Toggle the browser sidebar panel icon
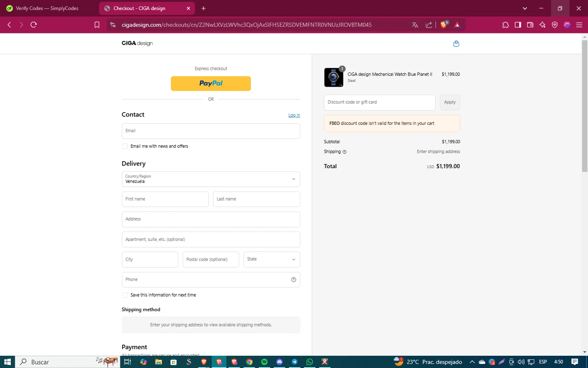The height and width of the screenshot is (368, 588). 518,25
